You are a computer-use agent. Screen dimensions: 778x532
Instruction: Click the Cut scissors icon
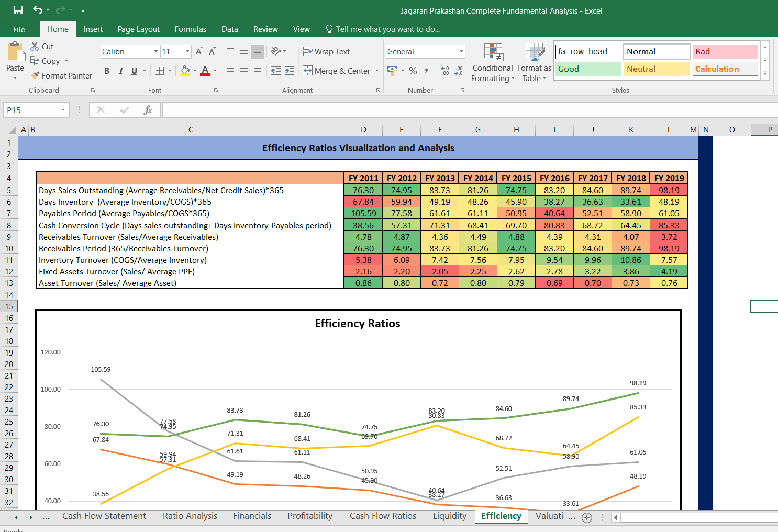(x=35, y=46)
